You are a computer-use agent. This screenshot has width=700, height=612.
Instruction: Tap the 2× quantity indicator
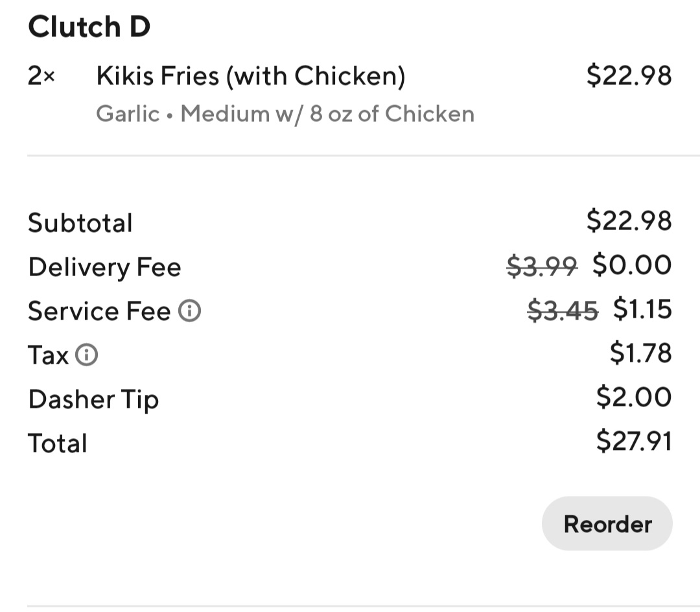[41, 76]
